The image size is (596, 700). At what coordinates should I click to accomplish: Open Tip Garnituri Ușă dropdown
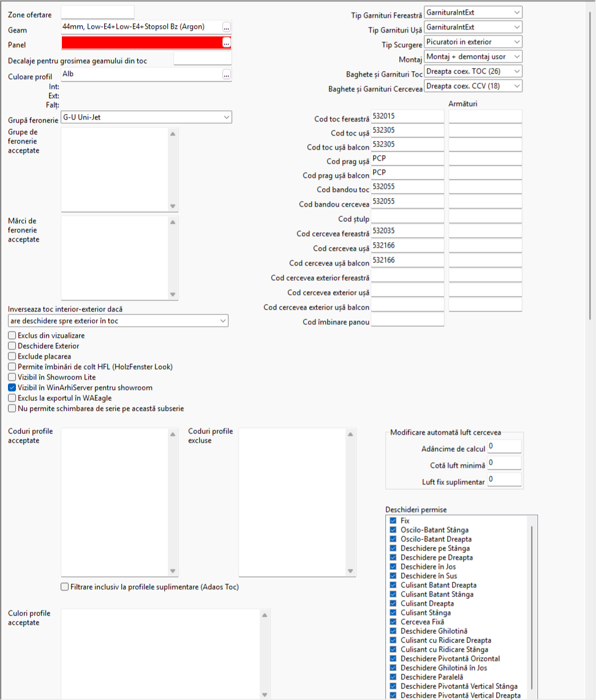(x=516, y=27)
